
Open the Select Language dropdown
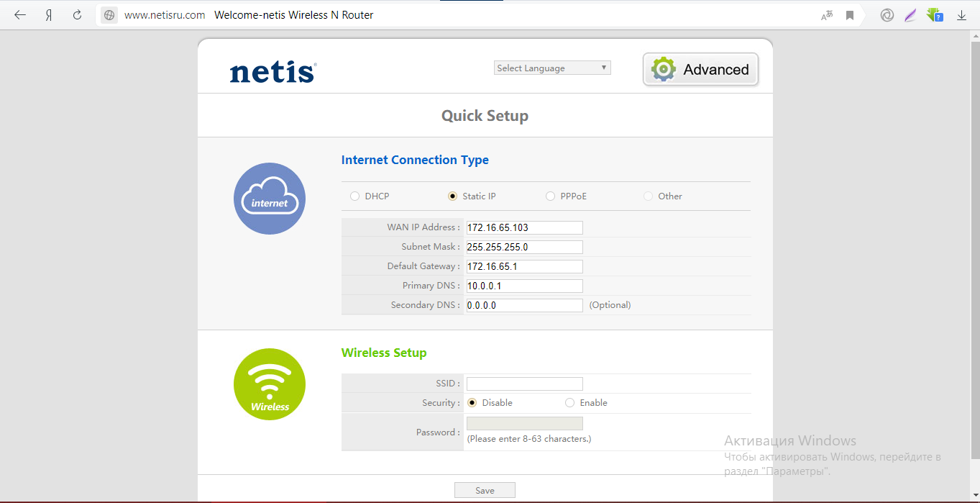pos(553,68)
